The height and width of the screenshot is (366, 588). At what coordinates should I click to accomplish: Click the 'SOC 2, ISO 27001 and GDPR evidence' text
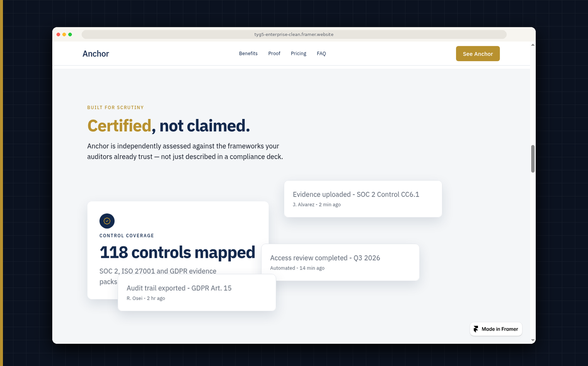[158, 271]
